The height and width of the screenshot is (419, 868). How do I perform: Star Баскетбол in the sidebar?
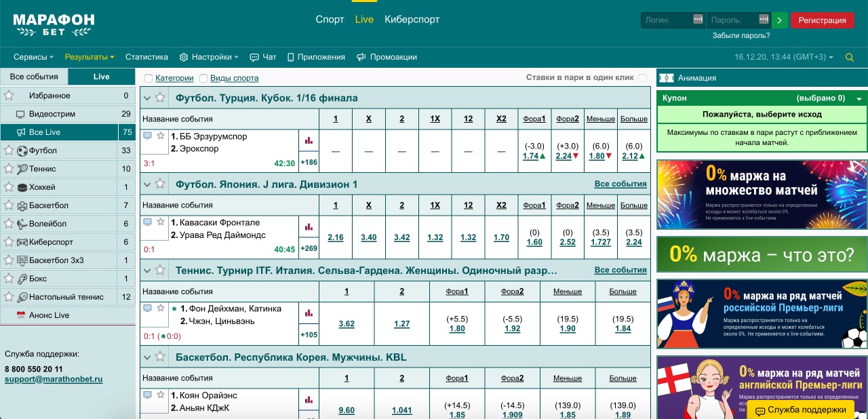[x=9, y=205]
